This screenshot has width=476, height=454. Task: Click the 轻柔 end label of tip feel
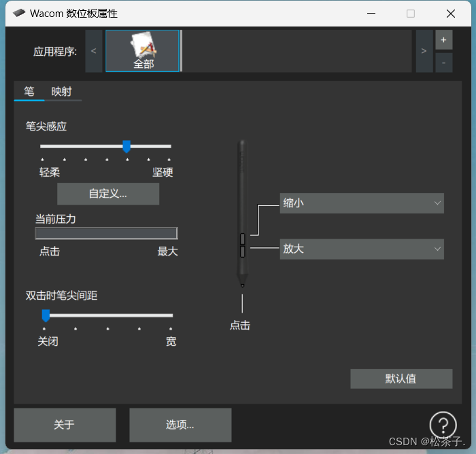coord(50,173)
